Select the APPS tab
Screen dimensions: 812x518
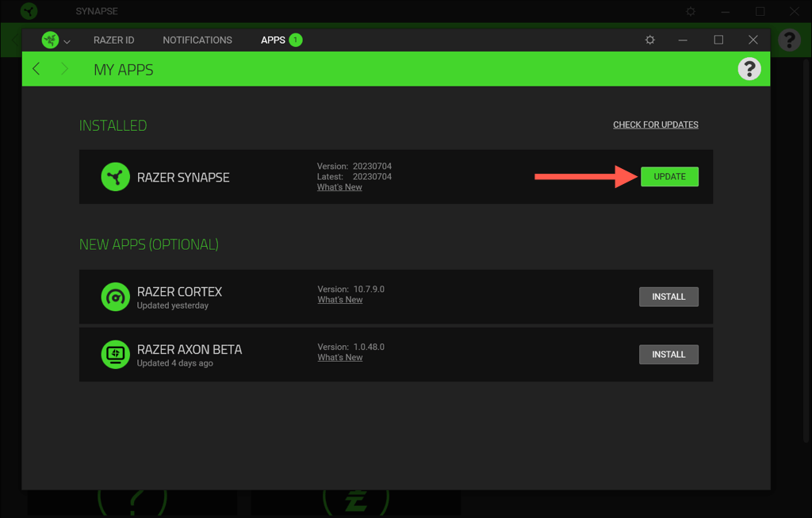[273, 40]
